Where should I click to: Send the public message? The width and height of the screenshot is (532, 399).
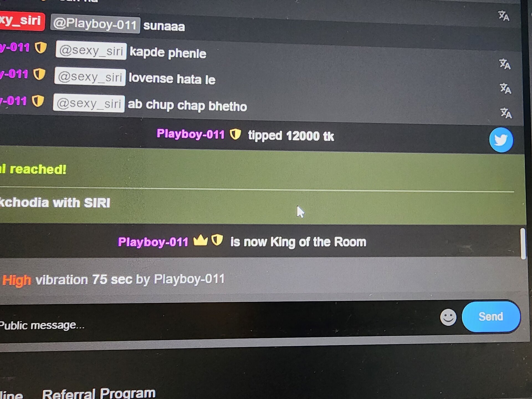pos(491,316)
